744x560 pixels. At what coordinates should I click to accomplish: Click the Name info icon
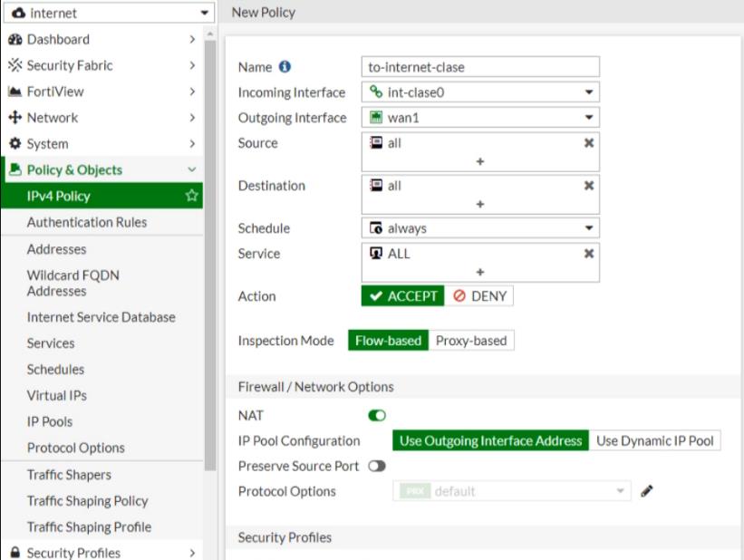tap(285, 67)
